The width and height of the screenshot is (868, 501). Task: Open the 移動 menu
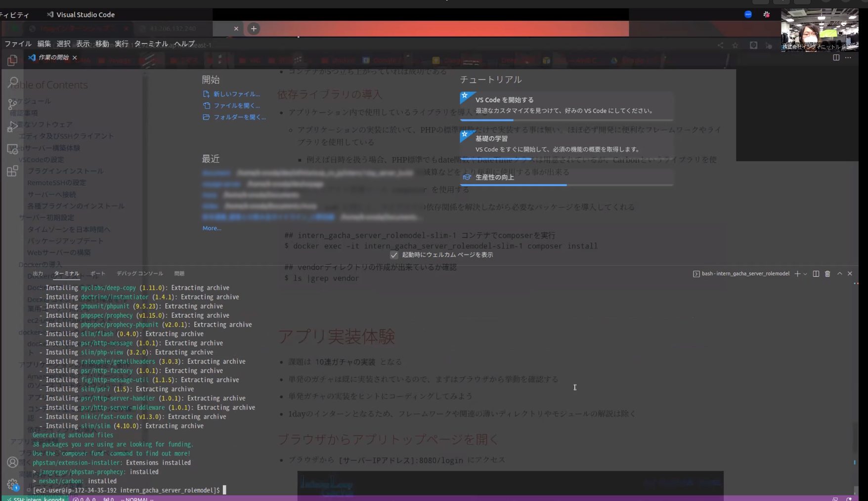102,44
